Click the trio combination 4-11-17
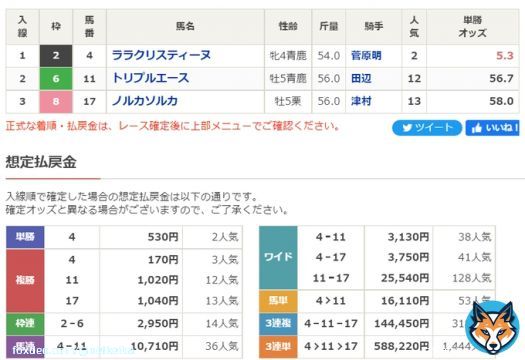The height and width of the screenshot is (360, 525). click(x=331, y=324)
